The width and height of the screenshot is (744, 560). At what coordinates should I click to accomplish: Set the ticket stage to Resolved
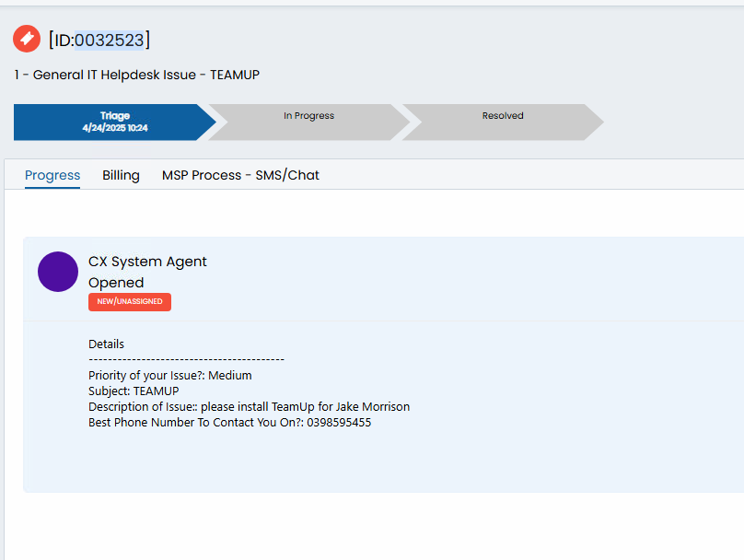(503, 122)
